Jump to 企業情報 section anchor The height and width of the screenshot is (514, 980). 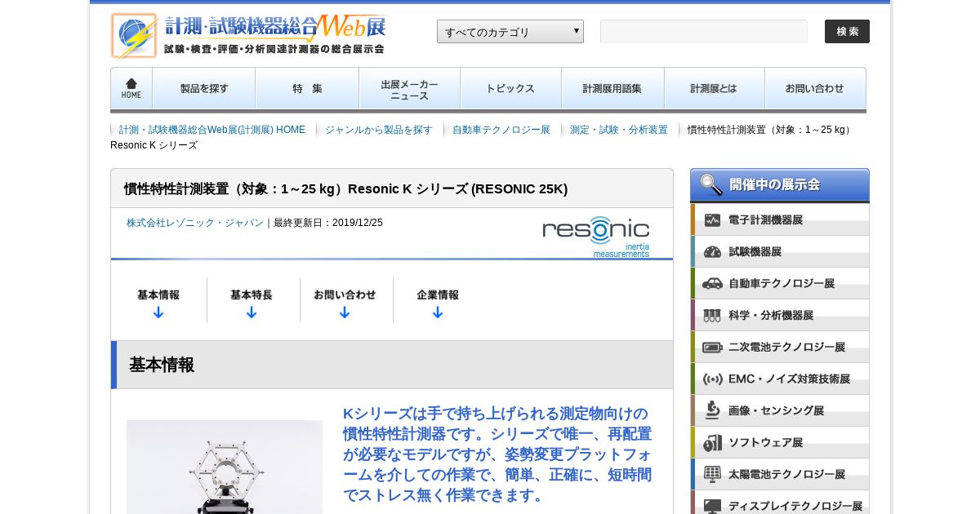438,300
